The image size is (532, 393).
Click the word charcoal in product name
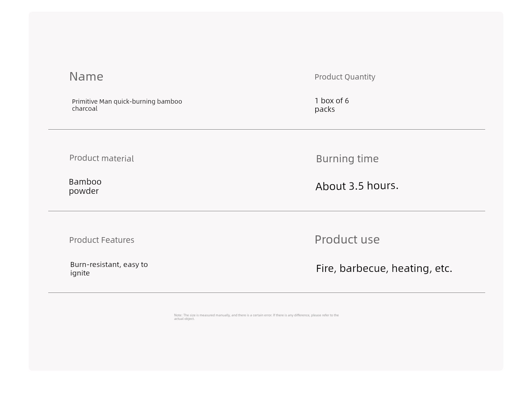point(84,109)
